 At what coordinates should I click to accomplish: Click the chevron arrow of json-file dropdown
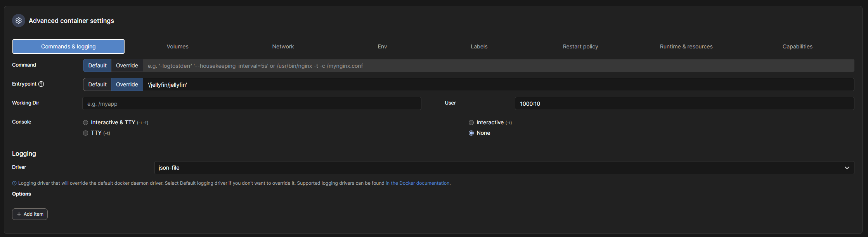click(847, 168)
